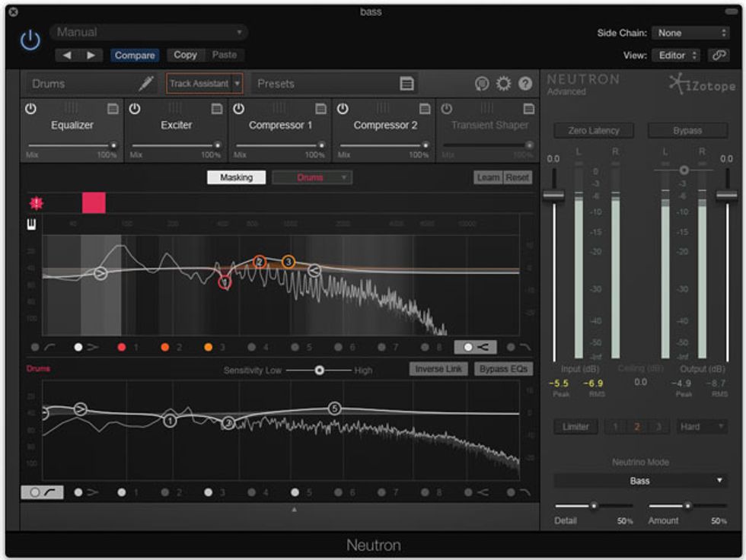Click the Bypass EQs button
Screen dimensions: 746x560
503,369
